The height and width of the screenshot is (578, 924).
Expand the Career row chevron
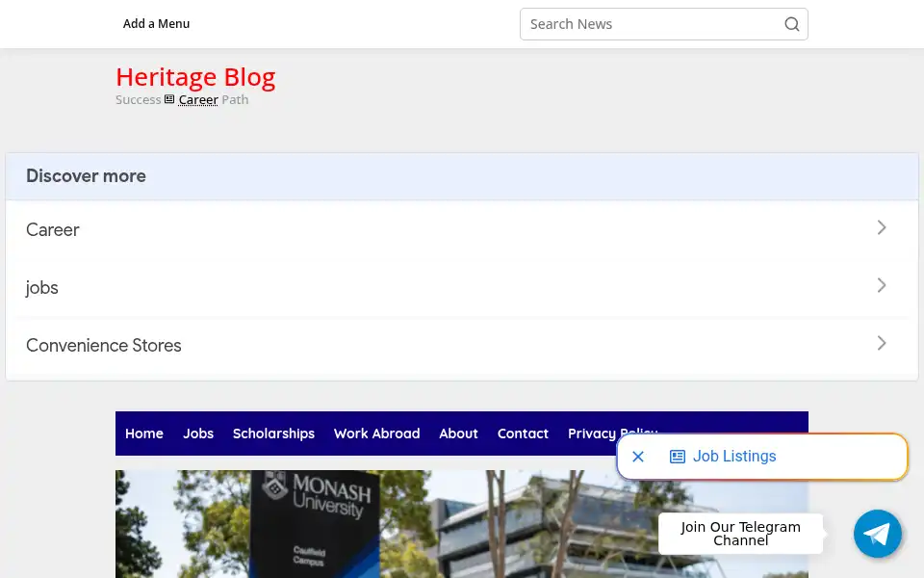click(x=882, y=227)
